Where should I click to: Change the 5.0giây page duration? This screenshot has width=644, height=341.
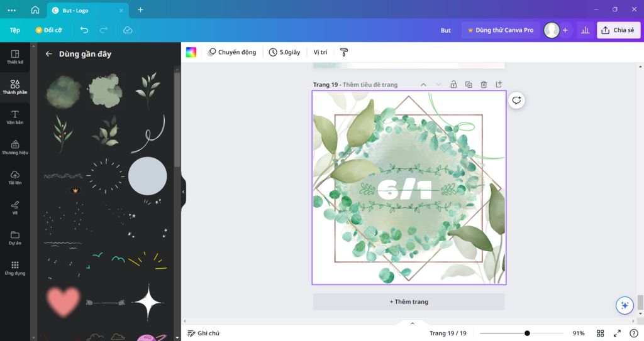tap(285, 52)
